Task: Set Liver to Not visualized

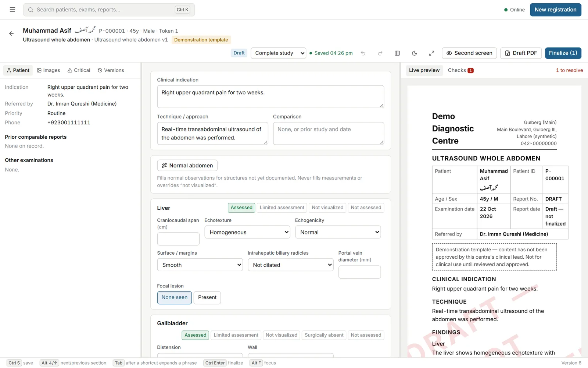Action: coord(327,208)
